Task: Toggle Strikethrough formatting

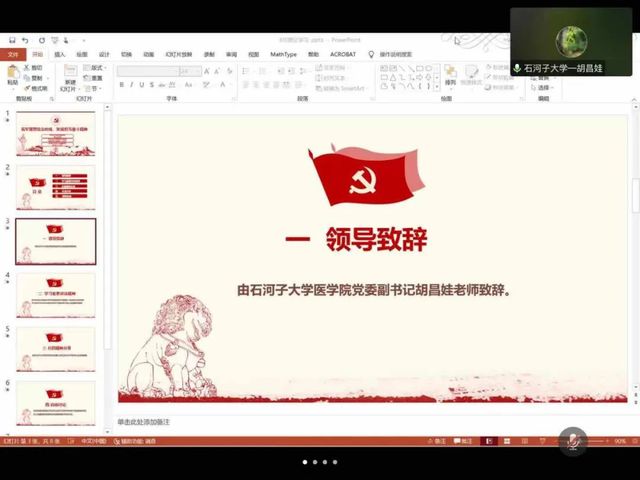Action: [x=162, y=85]
